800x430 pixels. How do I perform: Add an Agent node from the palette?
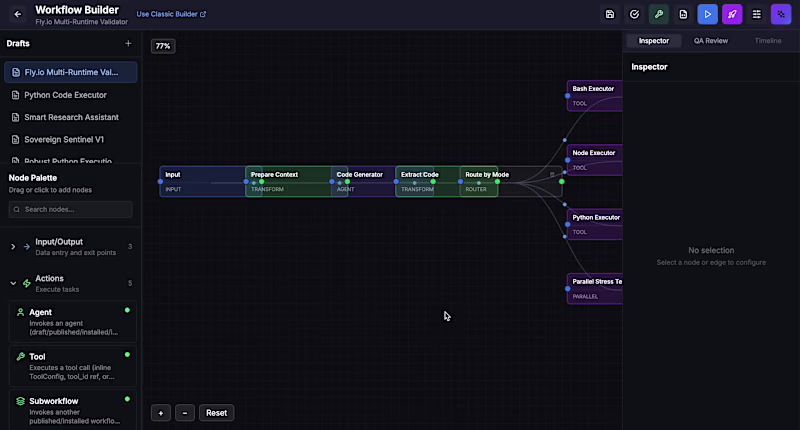[x=72, y=321]
